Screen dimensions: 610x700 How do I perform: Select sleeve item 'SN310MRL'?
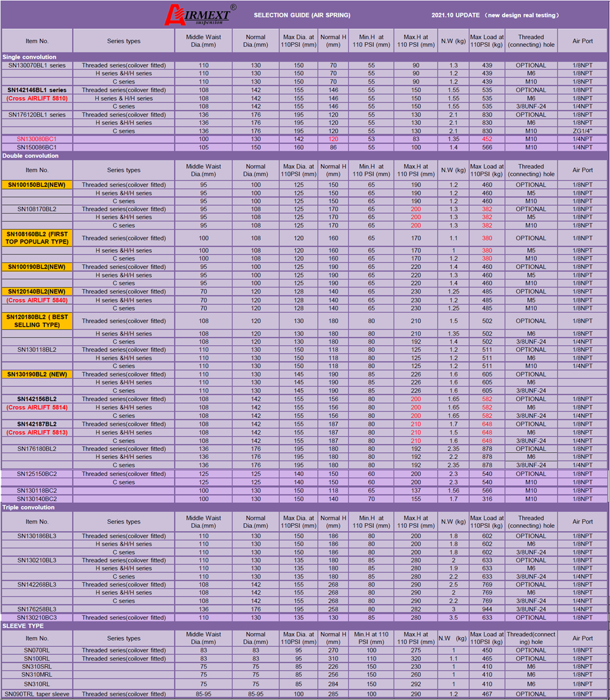(x=37, y=674)
